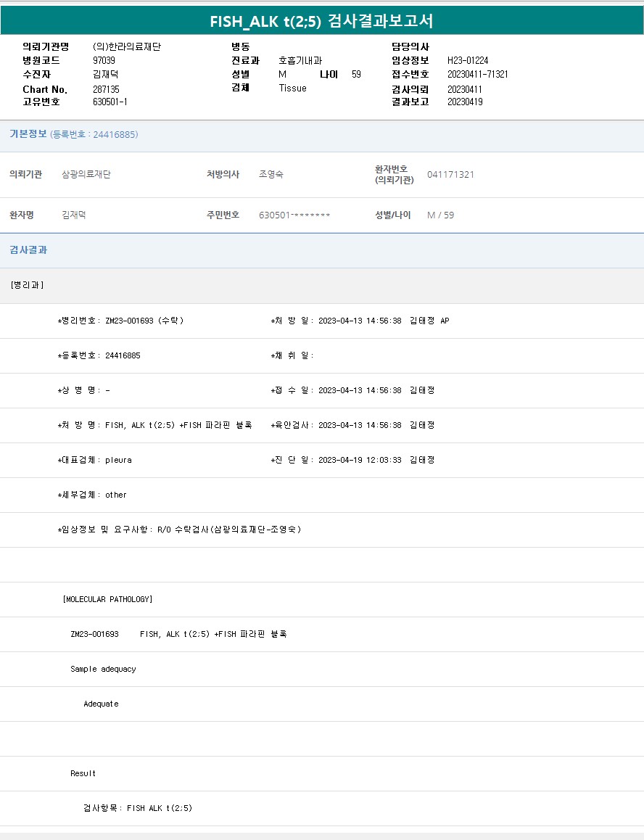This screenshot has height=840, width=644.
Task: Click the FISH_ALK t(2;5) 검사결과보고서 title banner
Action: [x=321, y=21]
